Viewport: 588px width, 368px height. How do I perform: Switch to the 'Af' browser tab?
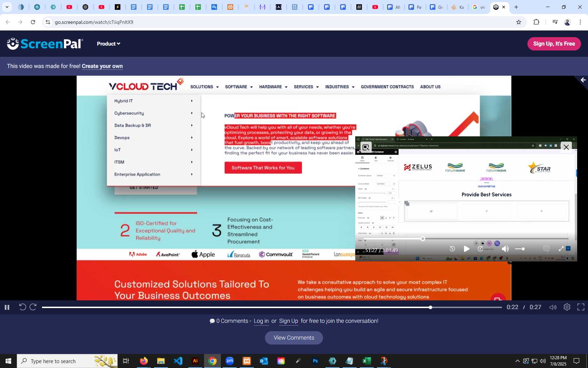click(394, 7)
